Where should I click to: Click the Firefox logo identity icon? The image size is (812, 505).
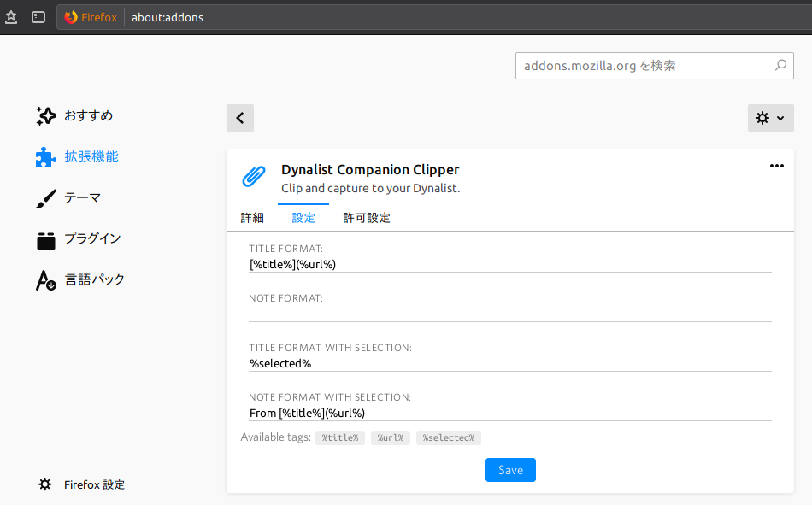[x=71, y=17]
